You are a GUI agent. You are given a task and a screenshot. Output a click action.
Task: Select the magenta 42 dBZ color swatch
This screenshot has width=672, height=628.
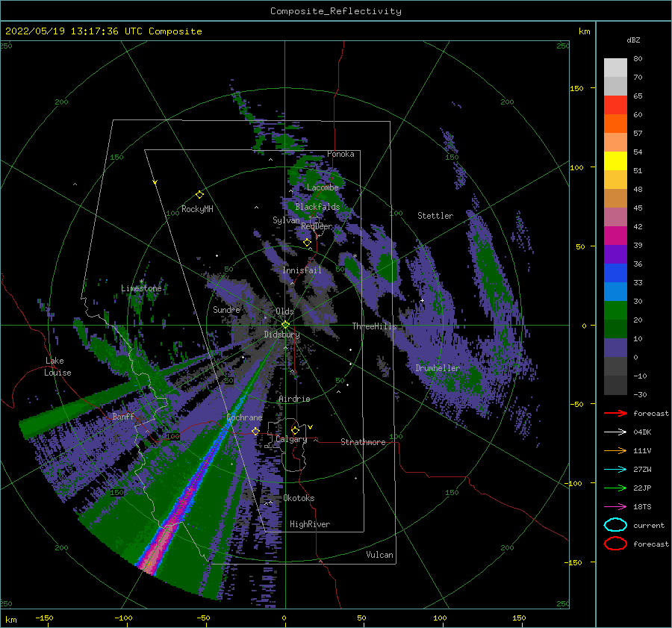pyautogui.click(x=615, y=235)
